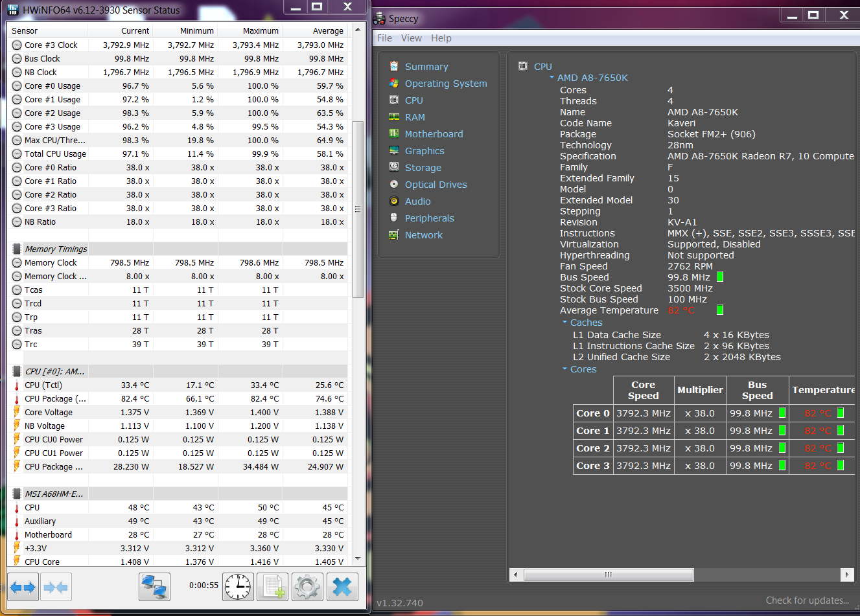Select the CPU CU0 Power row

tap(178, 439)
